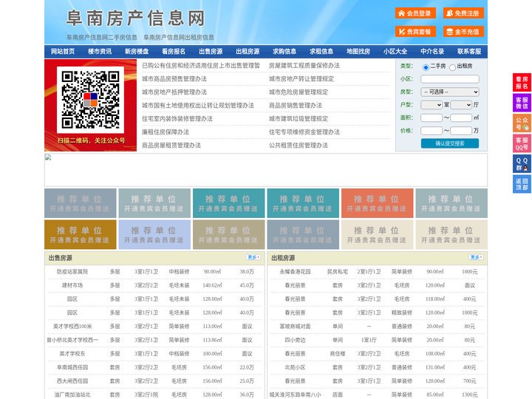Click 更多 icon in 出租房源 header
Screen dimensions: 532x399
476,258
